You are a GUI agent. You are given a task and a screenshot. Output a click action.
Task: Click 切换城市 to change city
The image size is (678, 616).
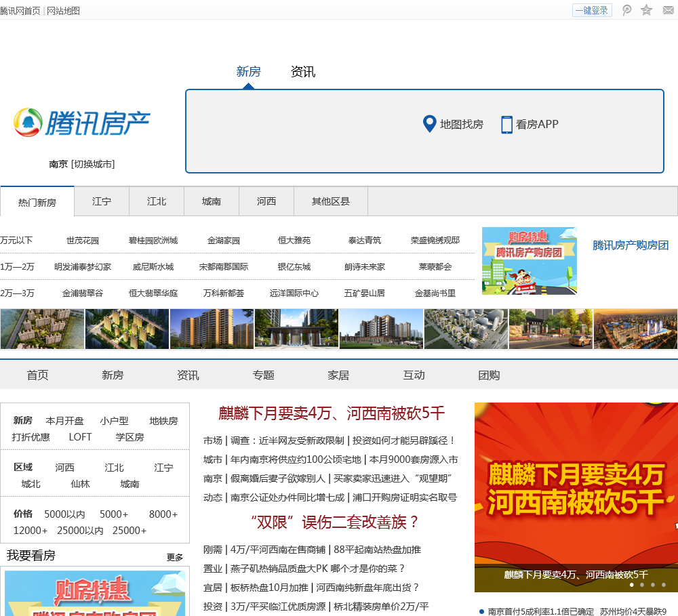[93, 164]
